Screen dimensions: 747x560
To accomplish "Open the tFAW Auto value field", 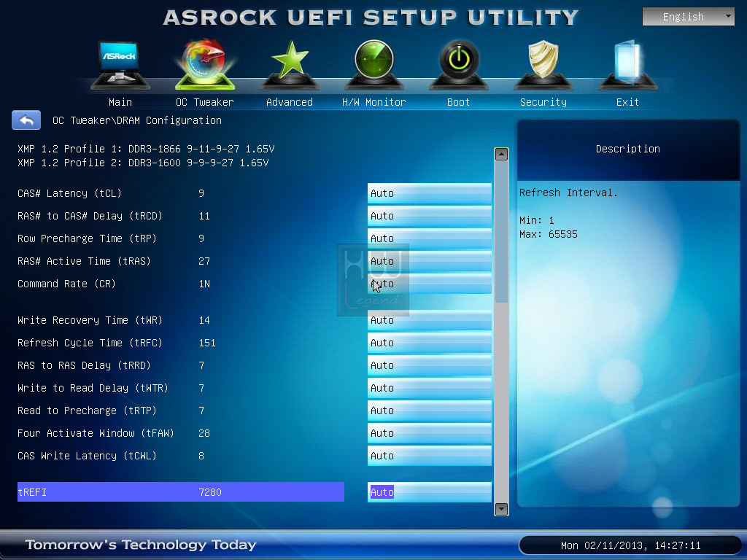I will tap(429, 433).
